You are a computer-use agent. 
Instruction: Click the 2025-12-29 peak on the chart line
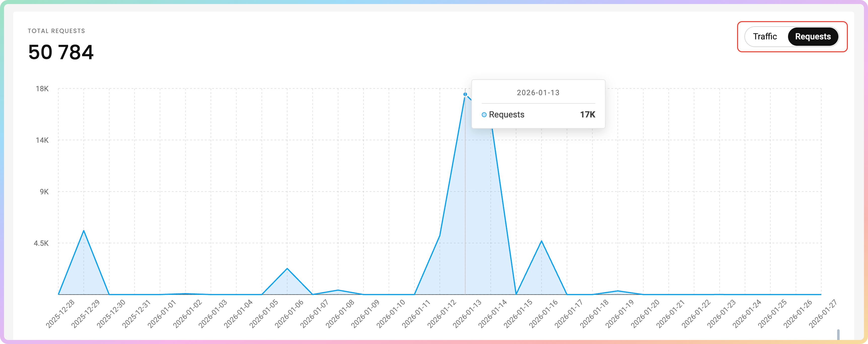point(84,231)
